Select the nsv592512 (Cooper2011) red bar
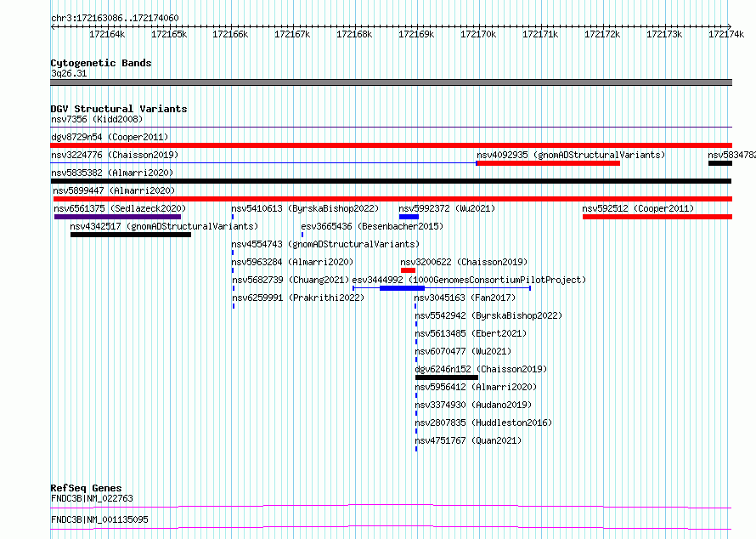 coord(657,217)
